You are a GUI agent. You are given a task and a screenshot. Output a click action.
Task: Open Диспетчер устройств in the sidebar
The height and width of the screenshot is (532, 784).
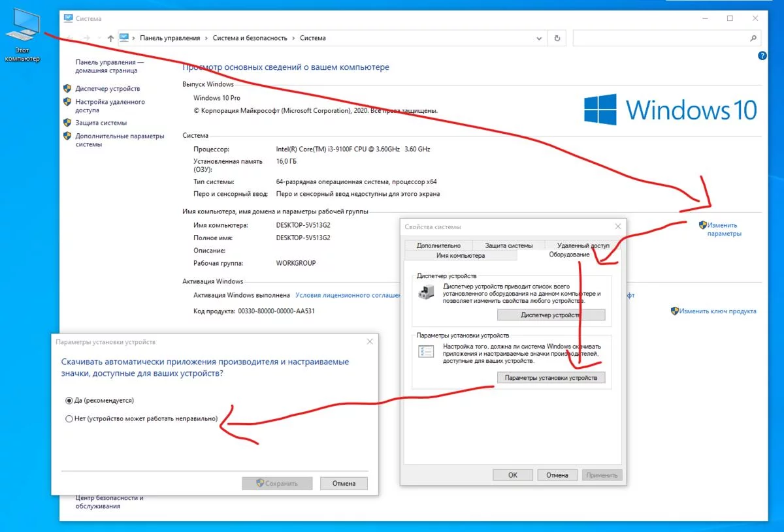point(107,89)
